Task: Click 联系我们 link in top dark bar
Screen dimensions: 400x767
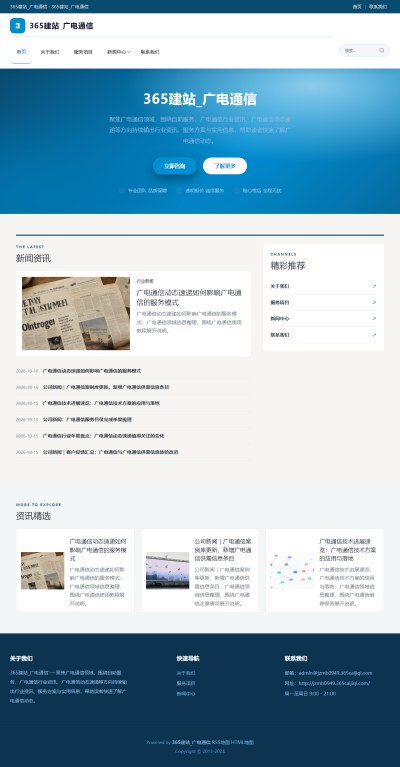Action: (x=378, y=7)
